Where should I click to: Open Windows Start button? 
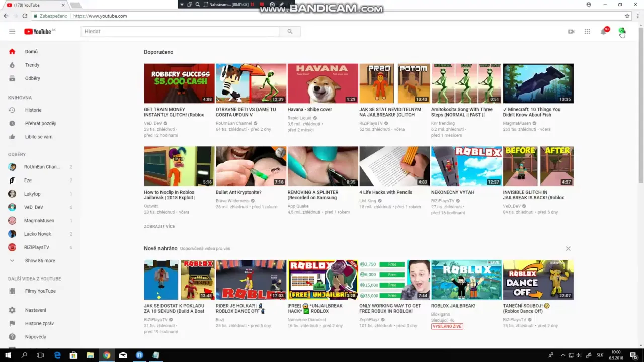pyautogui.click(x=8, y=355)
